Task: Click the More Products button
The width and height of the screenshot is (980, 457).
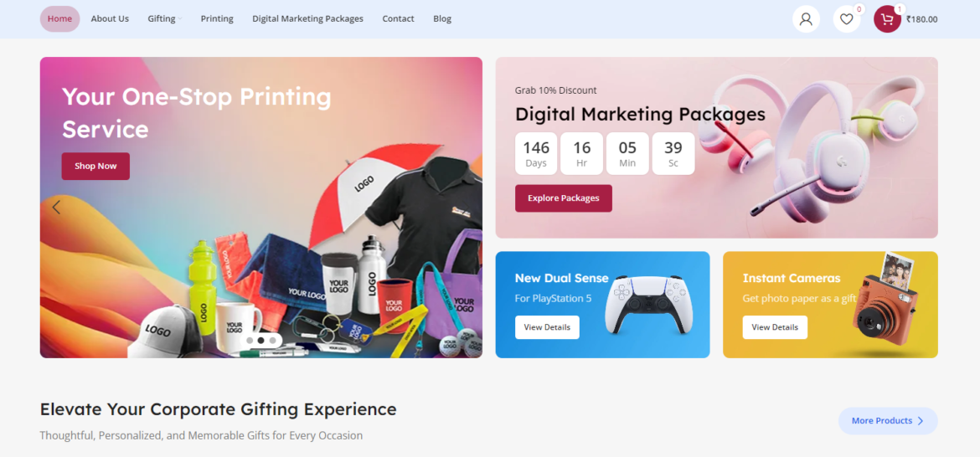Action: coord(888,421)
